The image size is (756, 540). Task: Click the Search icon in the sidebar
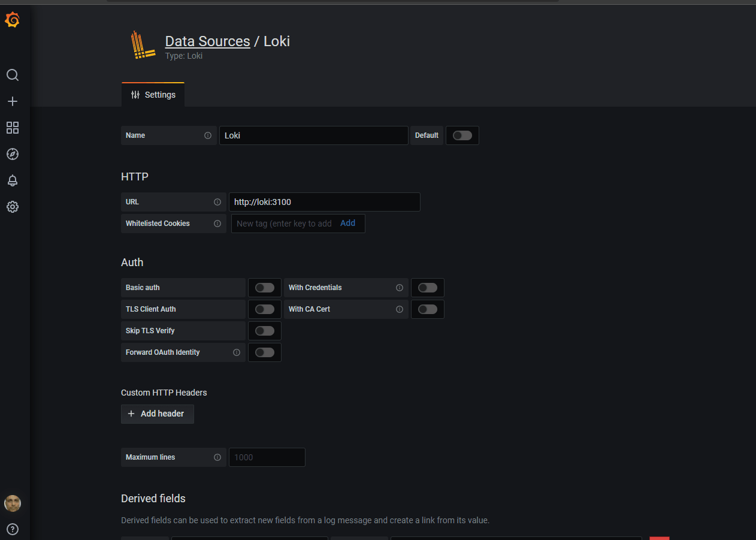[x=12, y=75]
